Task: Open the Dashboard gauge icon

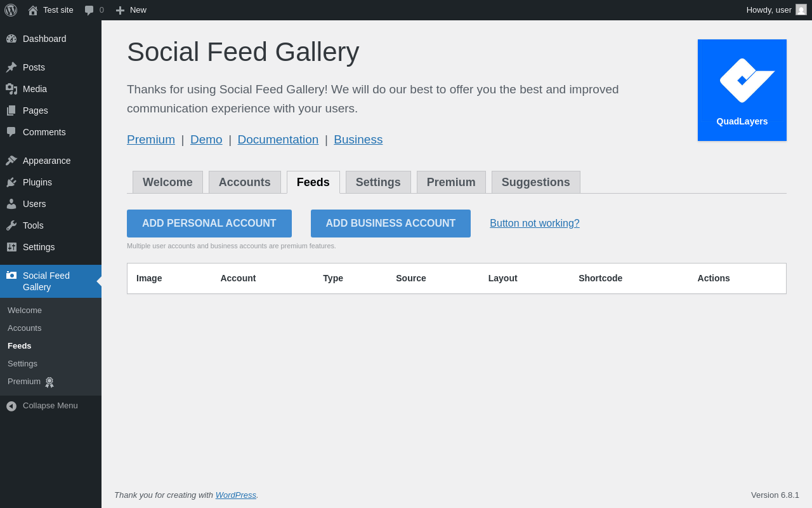Action: pyautogui.click(x=11, y=39)
